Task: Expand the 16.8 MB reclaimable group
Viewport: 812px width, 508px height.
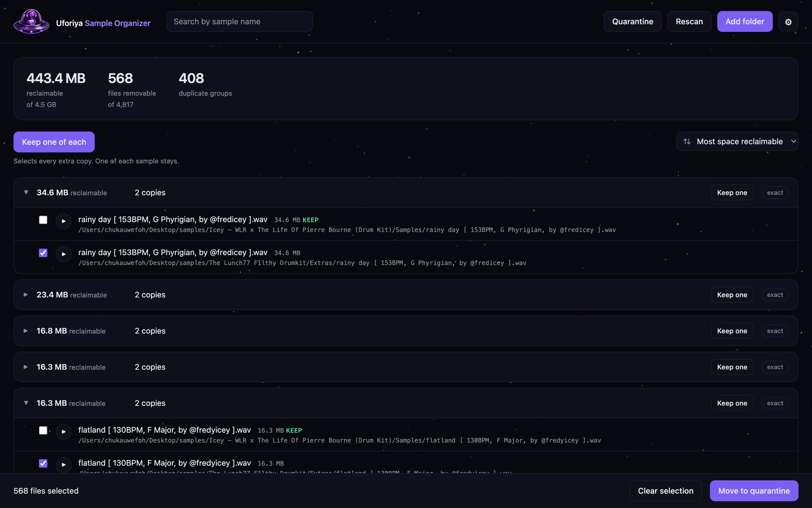Action: [x=26, y=331]
